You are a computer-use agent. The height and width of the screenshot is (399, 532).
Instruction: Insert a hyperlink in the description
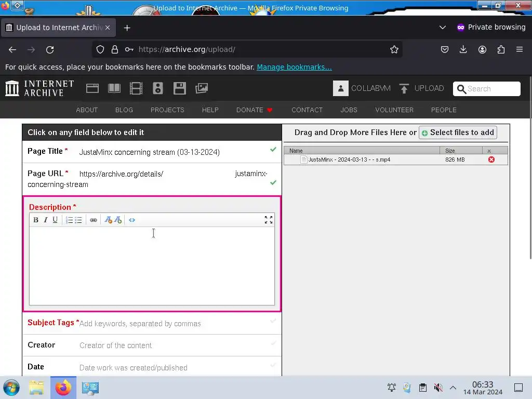tap(94, 220)
